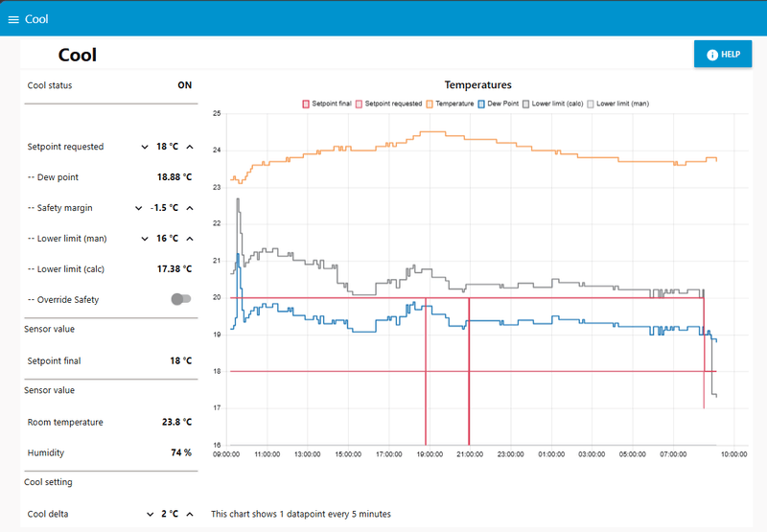Click the Cool title in the top bar

coord(36,19)
